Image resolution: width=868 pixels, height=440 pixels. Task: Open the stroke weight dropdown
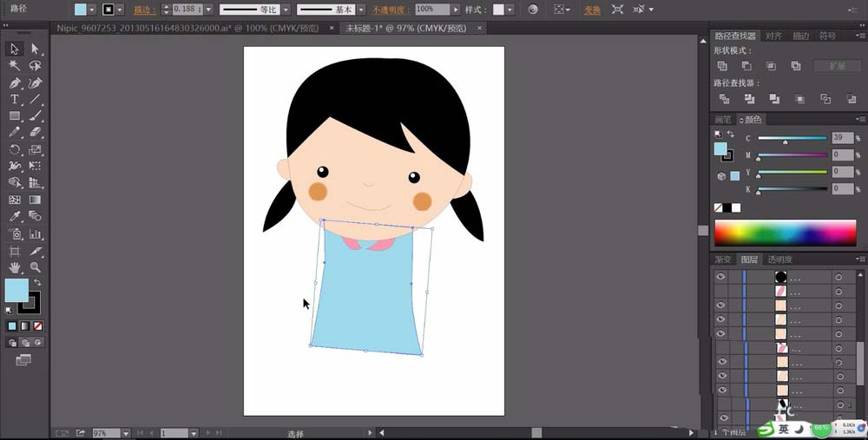[207, 10]
